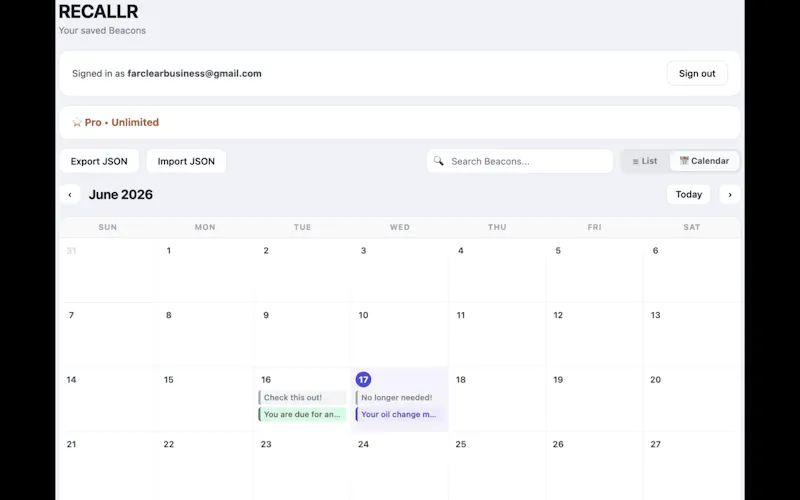The width and height of the screenshot is (800, 500).
Task: Switch to List view
Action: 645,161
